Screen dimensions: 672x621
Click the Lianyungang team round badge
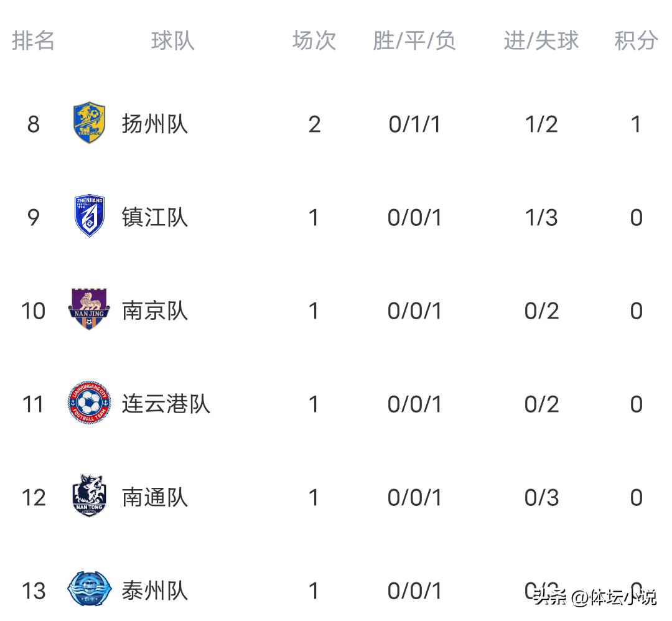(x=89, y=403)
